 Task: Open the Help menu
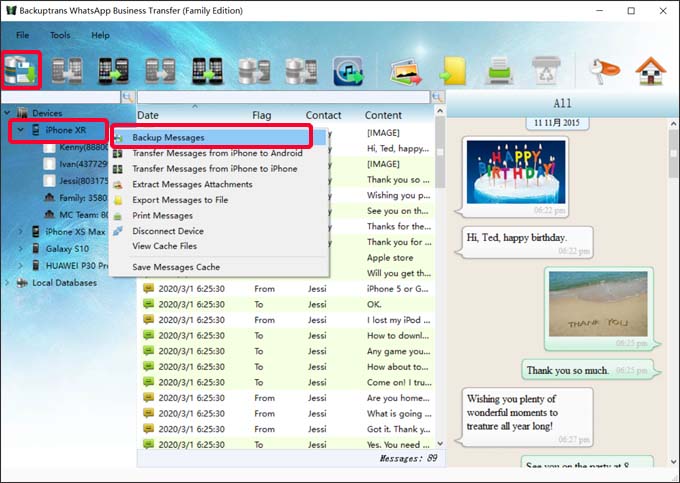pos(100,35)
